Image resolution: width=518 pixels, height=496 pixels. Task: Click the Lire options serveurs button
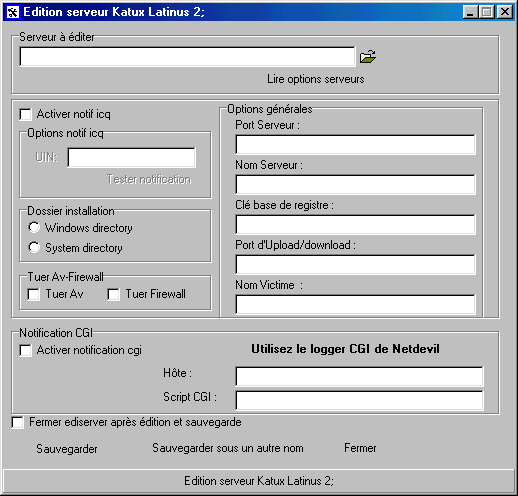(315, 79)
